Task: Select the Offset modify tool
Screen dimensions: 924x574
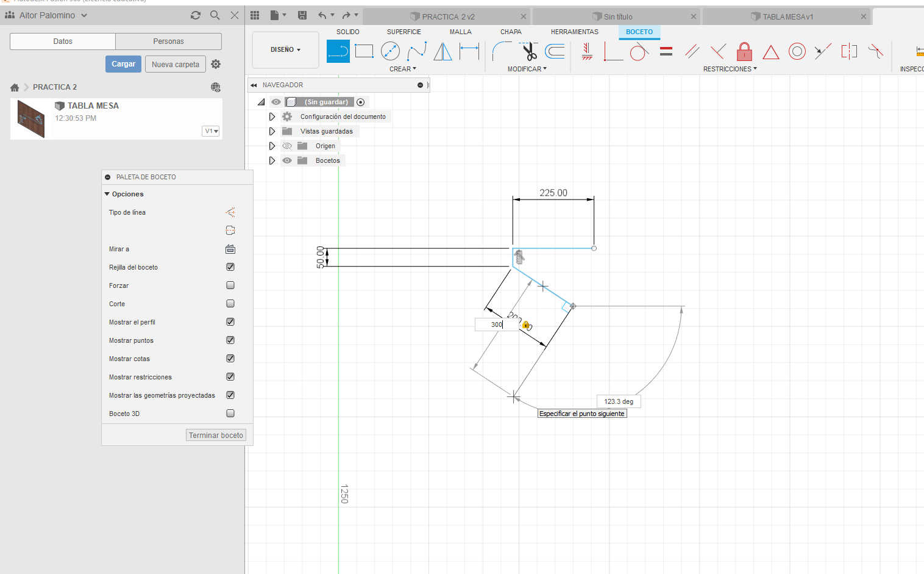Action: pyautogui.click(x=555, y=51)
